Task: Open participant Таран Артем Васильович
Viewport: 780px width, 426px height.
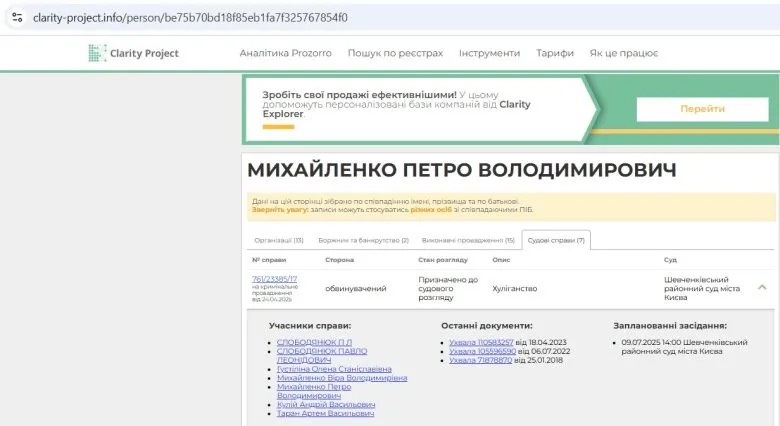Action: pyautogui.click(x=325, y=413)
